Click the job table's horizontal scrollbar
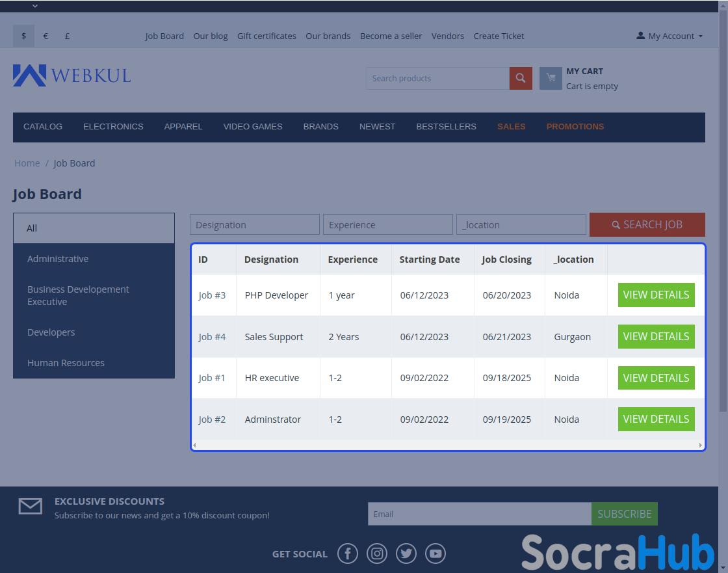The height and width of the screenshot is (573, 728). tap(448, 446)
